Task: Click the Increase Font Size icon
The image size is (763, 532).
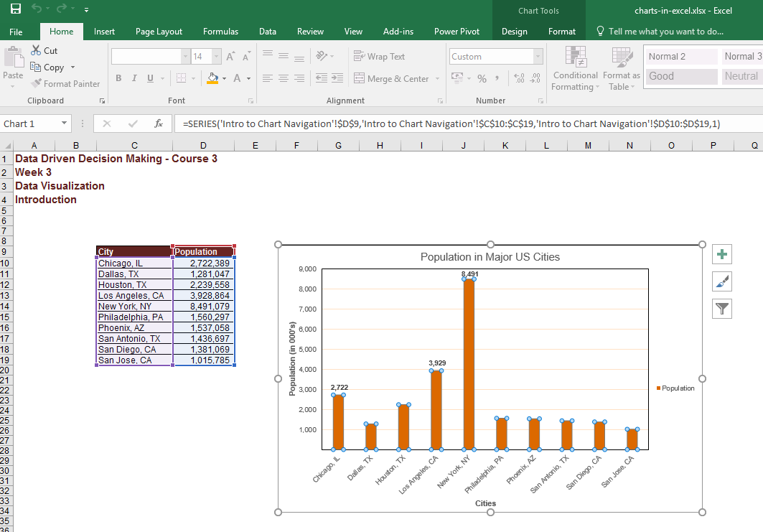Action: point(230,57)
